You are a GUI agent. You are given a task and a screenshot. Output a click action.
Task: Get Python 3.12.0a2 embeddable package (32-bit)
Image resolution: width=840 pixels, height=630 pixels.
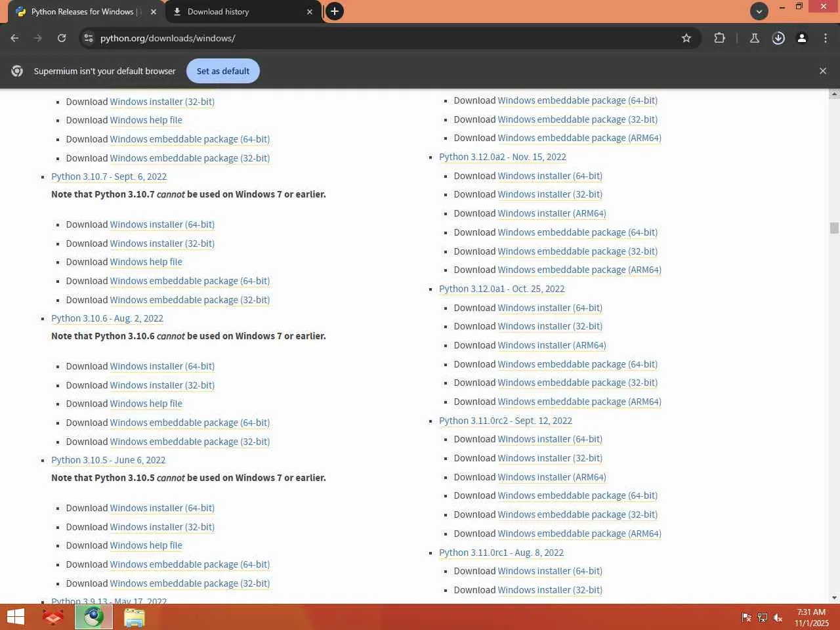[x=577, y=251]
